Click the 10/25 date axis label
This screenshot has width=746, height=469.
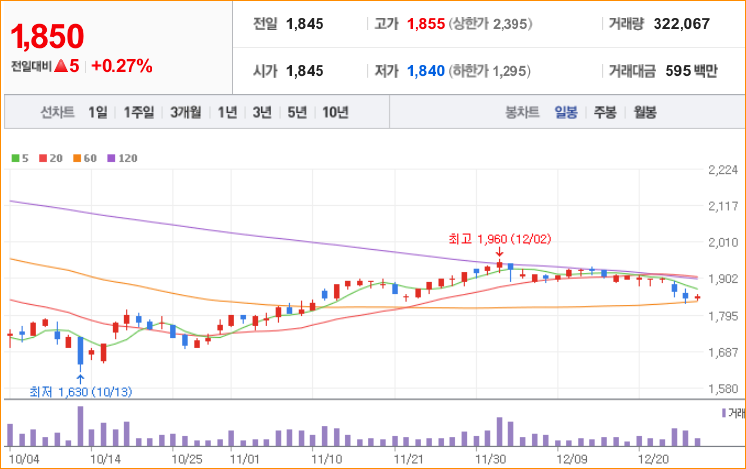click(186, 459)
